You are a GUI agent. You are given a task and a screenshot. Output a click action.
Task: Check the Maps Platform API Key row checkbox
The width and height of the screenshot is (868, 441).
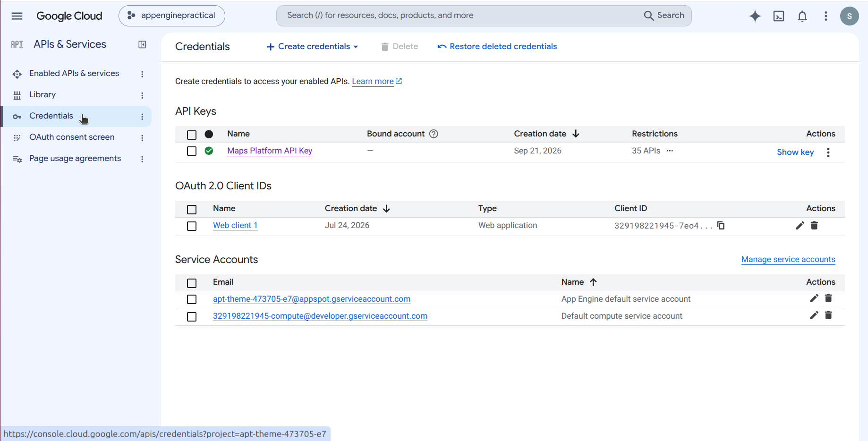click(x=192, y=151)
